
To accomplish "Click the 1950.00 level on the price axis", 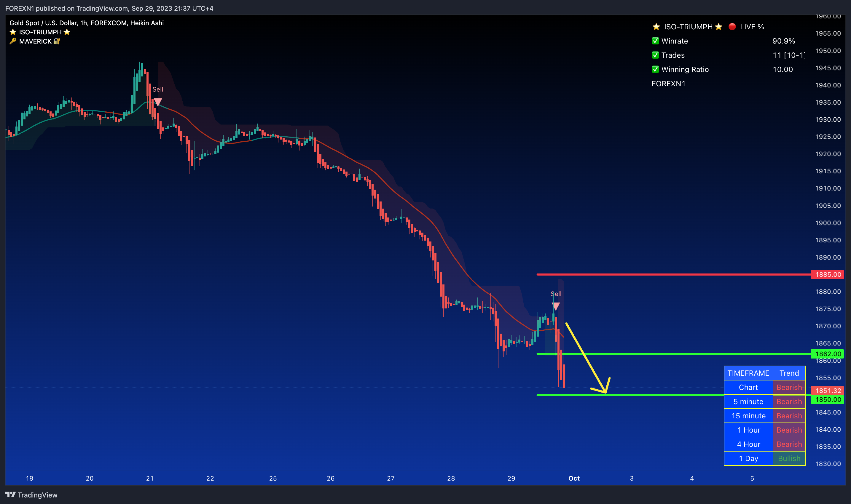I will (x=828, y=51).
